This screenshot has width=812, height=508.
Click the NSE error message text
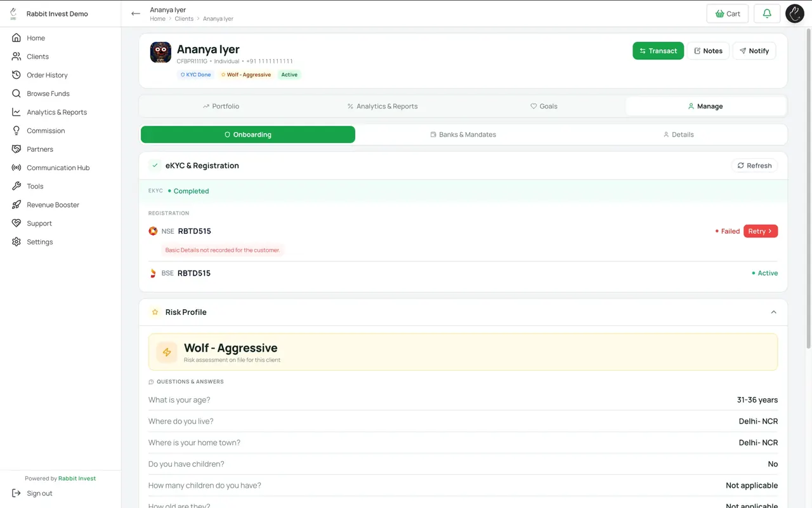click(223, 250)
